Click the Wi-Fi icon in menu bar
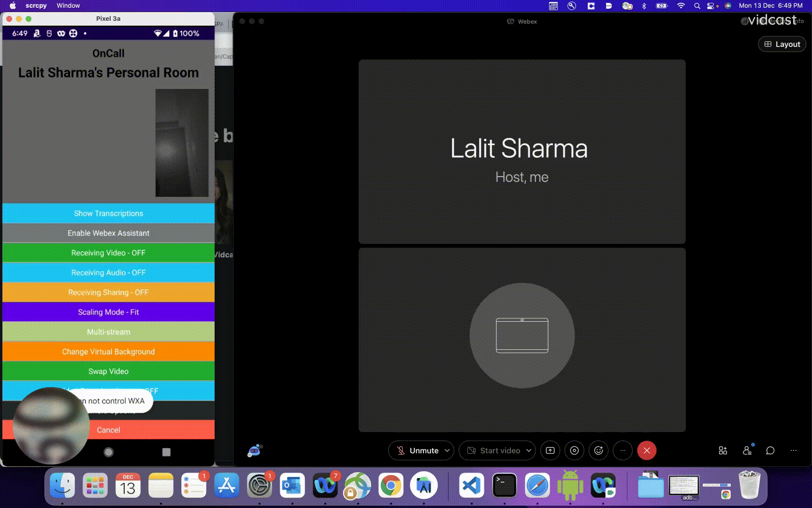This screenshot has height=508, width=812. [681, 6]
